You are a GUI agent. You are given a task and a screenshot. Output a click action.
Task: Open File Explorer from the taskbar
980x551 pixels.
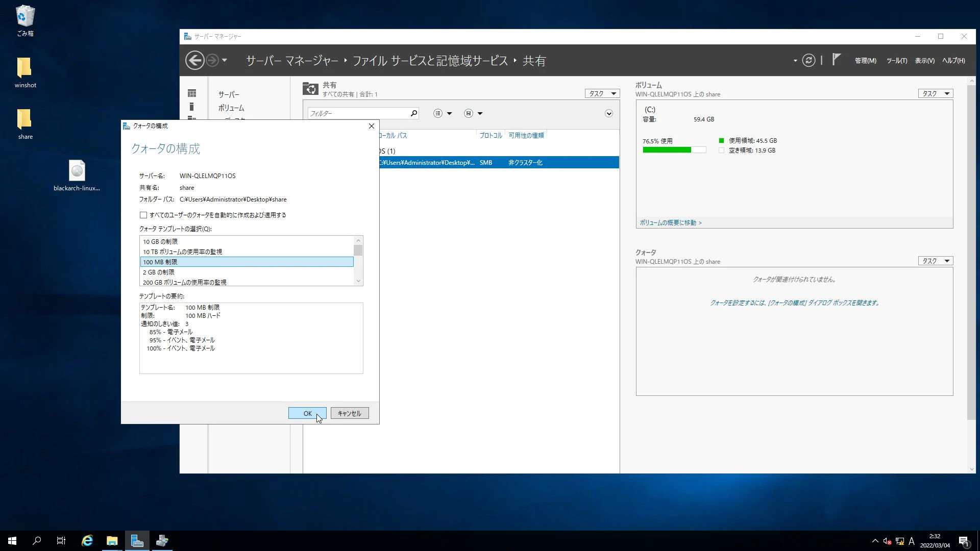(112, 541)
